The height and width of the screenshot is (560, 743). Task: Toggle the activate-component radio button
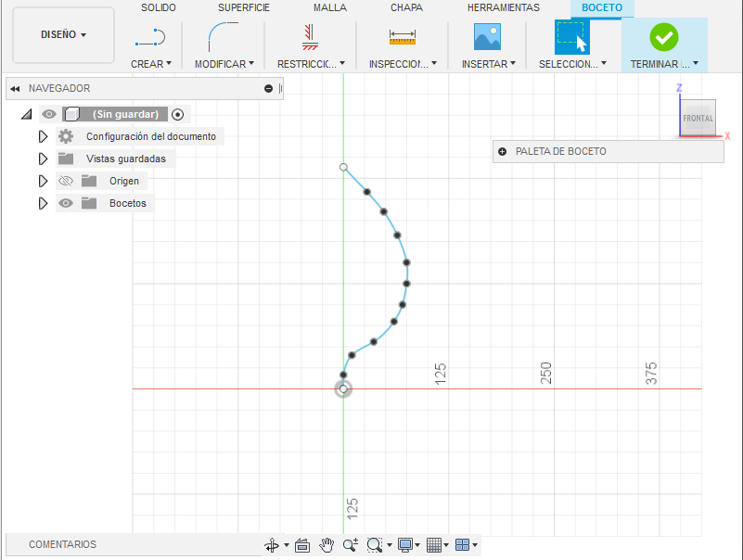(x=178, y=114)
